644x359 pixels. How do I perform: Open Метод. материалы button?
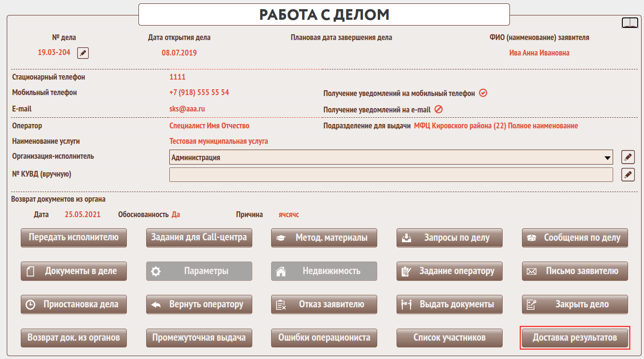(x=324, y=237)
